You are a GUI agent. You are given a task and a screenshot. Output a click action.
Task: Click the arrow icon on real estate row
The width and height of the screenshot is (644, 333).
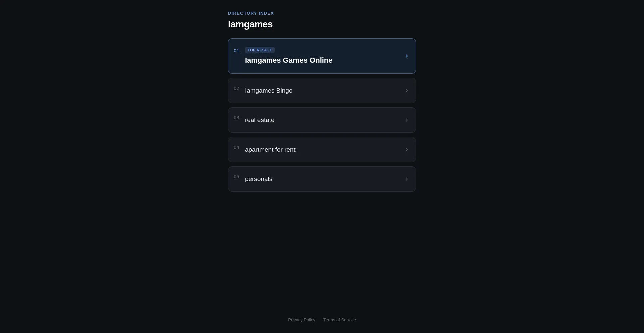pos(407,120)
